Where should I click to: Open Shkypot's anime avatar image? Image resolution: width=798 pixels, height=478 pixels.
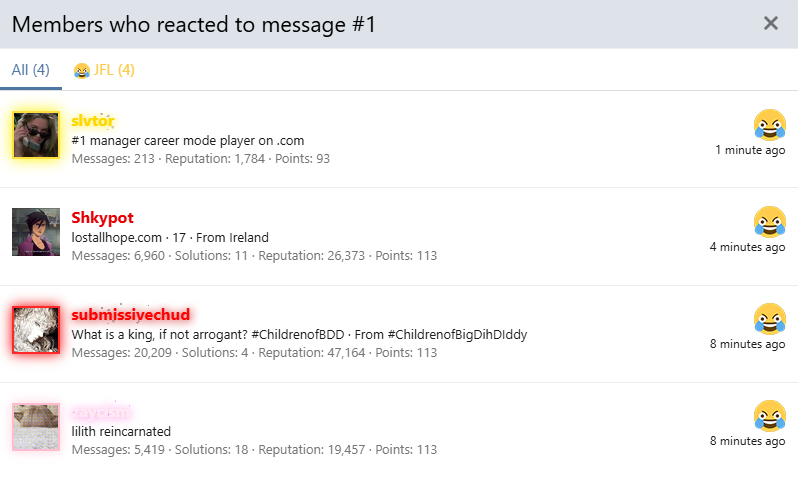click(x=36, y=232)
